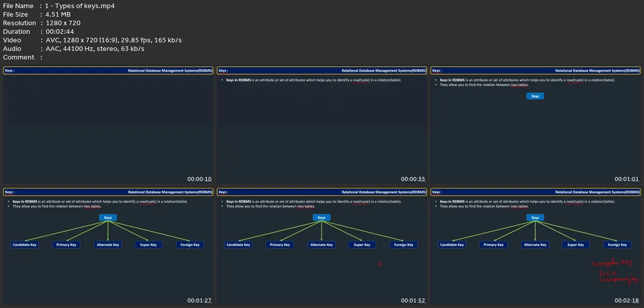Screen dimensions: 644x308
Task: Click the Foreign Key box in the 00:01:52 frame
Action: (404, 244)
